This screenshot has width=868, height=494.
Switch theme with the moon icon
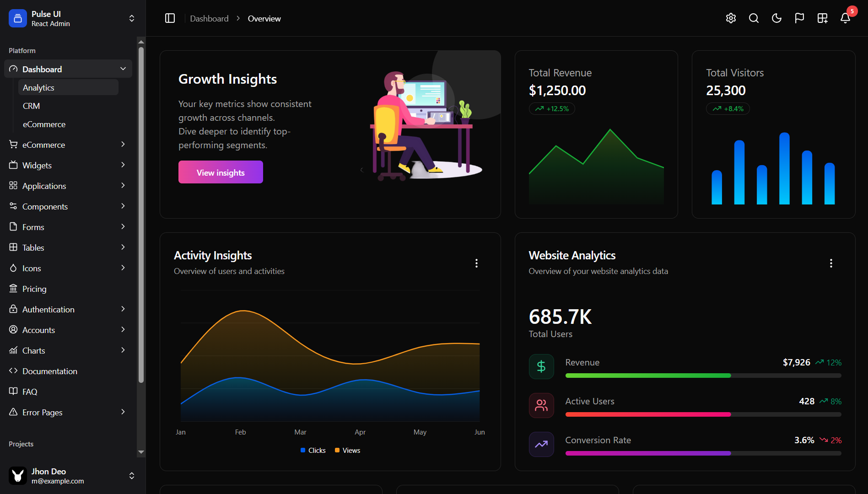click(x=776, y=18)
